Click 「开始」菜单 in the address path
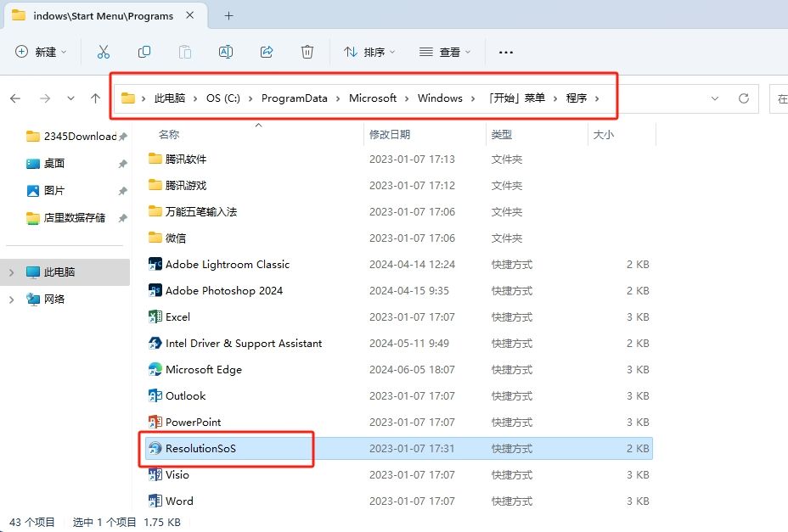 click(x=516, y=98)
